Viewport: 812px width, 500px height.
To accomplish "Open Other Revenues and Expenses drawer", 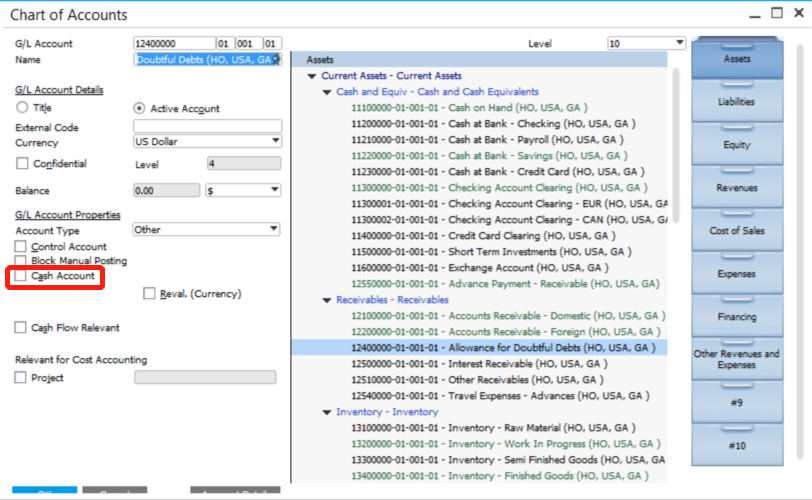I will tap(737, 360).
